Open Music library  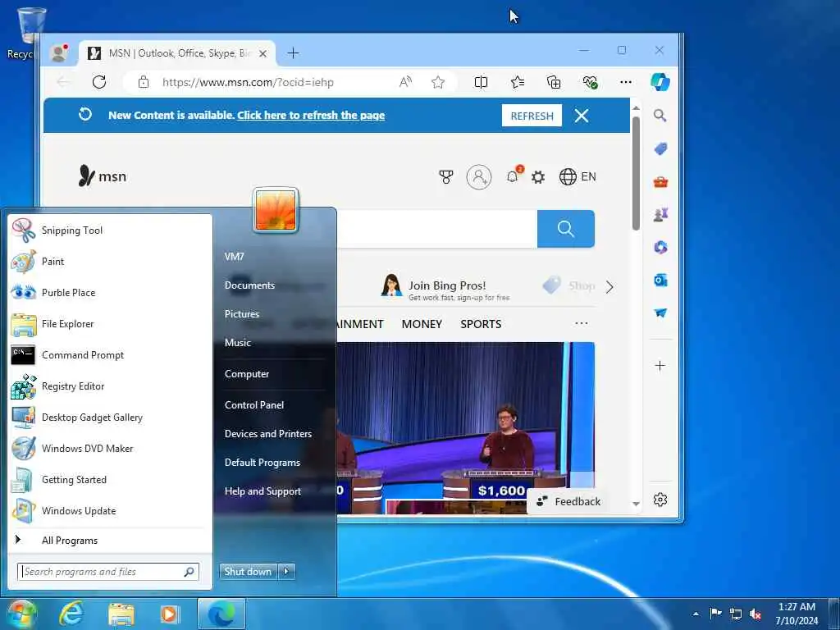tap(238, 343)
